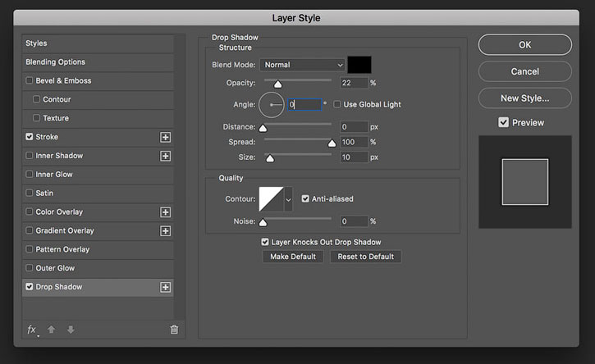Open the Blend Mode dropdown
This screenshot has height=364, width=595.
click(302, 65)
